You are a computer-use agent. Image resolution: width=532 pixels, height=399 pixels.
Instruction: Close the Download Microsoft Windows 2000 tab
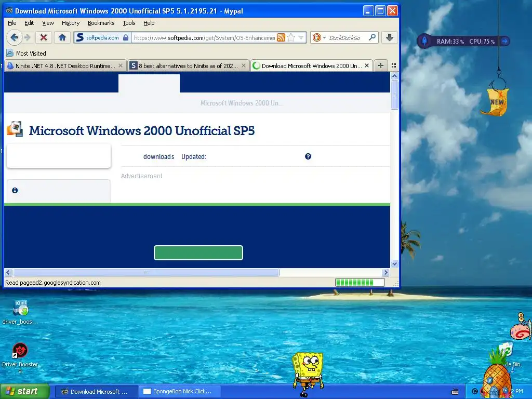(367, 65)
